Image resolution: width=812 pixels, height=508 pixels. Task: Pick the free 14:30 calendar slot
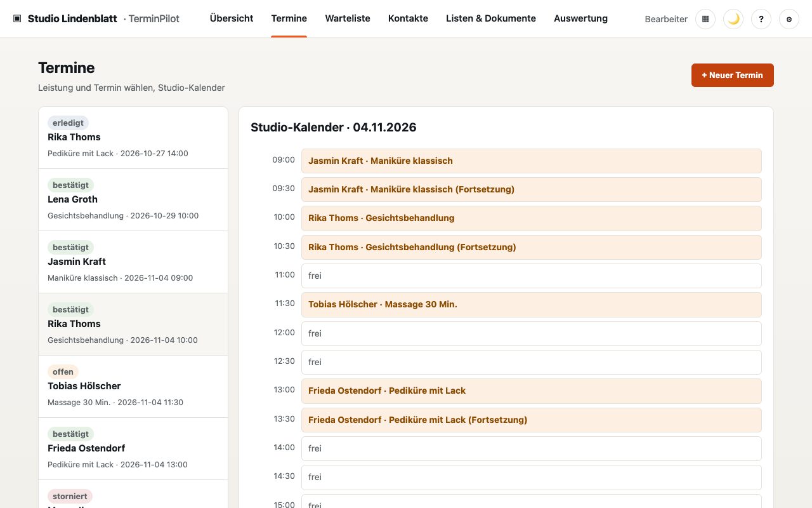click(x=532, y=477)
